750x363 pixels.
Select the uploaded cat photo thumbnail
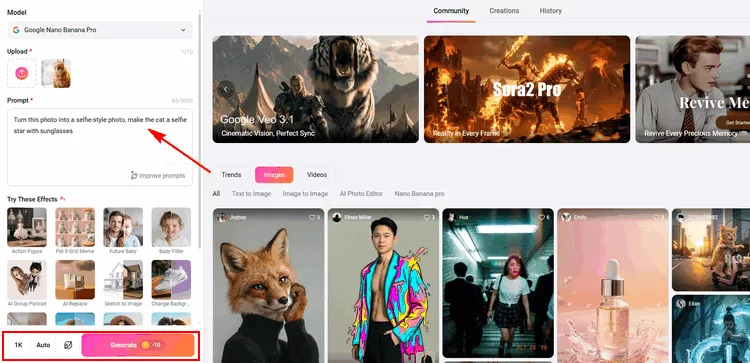[x=56, y=73]
